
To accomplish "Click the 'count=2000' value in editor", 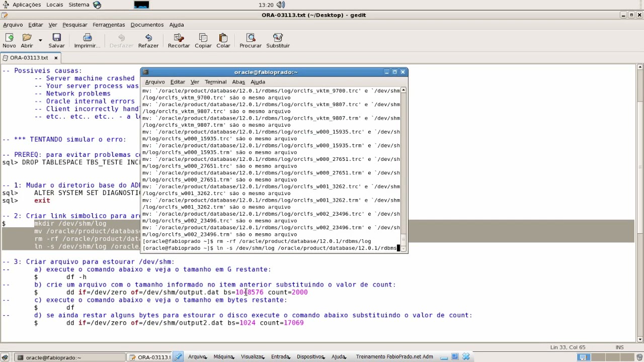I will coord(287,292).
